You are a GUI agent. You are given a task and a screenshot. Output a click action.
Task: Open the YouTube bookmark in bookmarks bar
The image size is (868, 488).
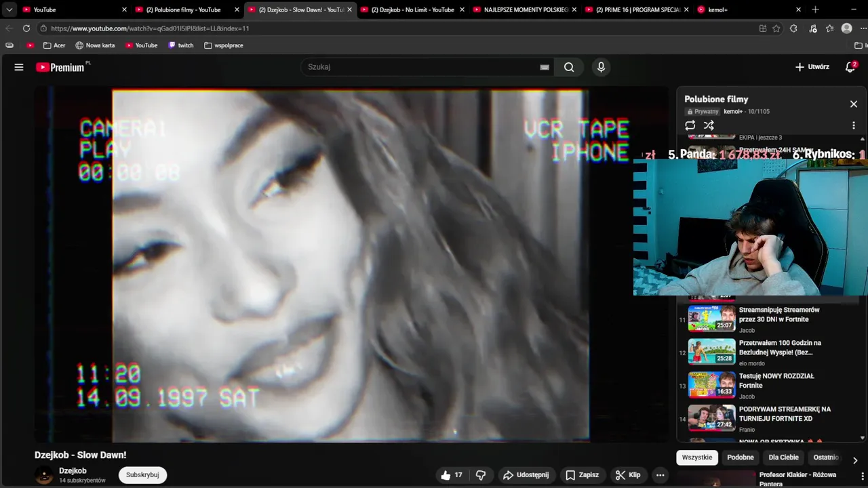[x=141, y=45]
